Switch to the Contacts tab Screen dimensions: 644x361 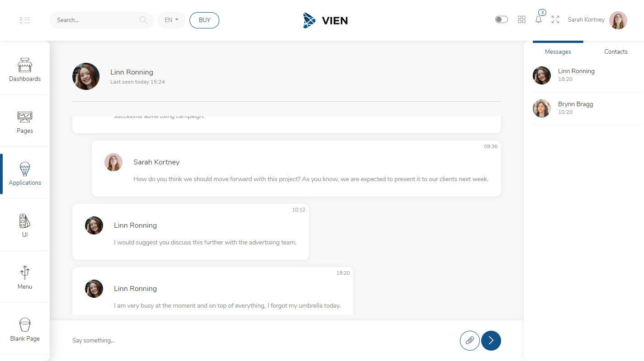pyautogui.click(x=616, y=52)
